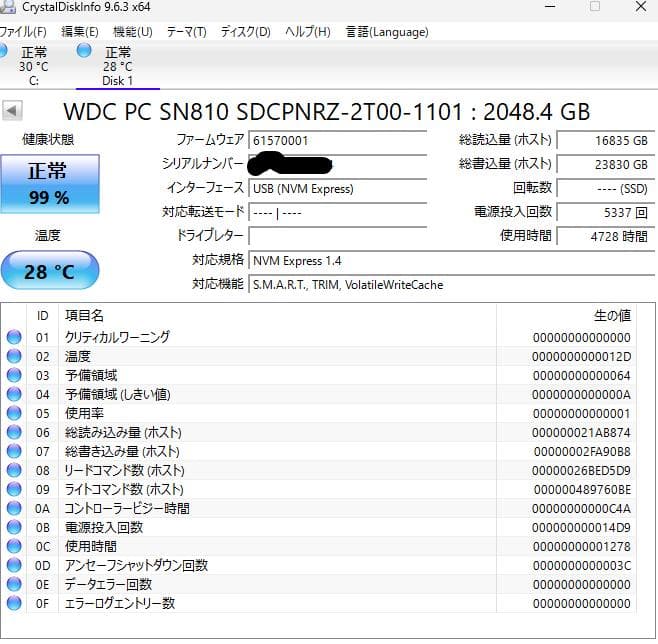The width and height of the screenshot is (658, 644).
Task: Click the interface field USB (NVM Express)
Action: [337, 189]
